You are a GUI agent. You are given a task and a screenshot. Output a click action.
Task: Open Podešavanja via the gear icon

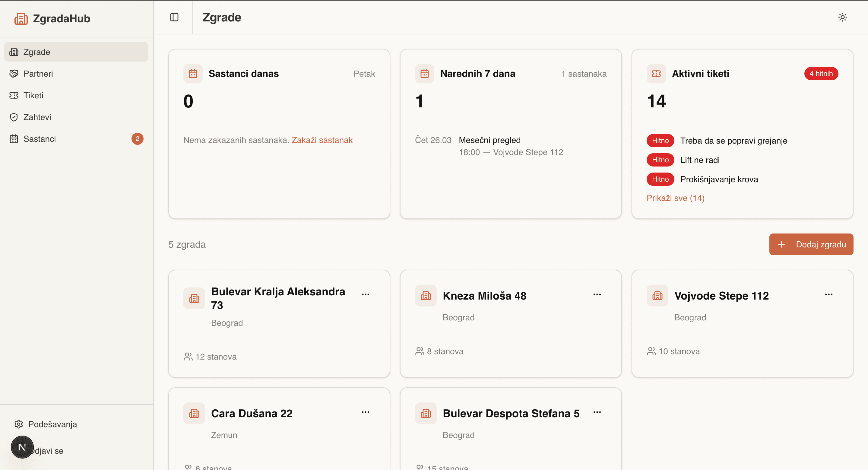[18, 424]
